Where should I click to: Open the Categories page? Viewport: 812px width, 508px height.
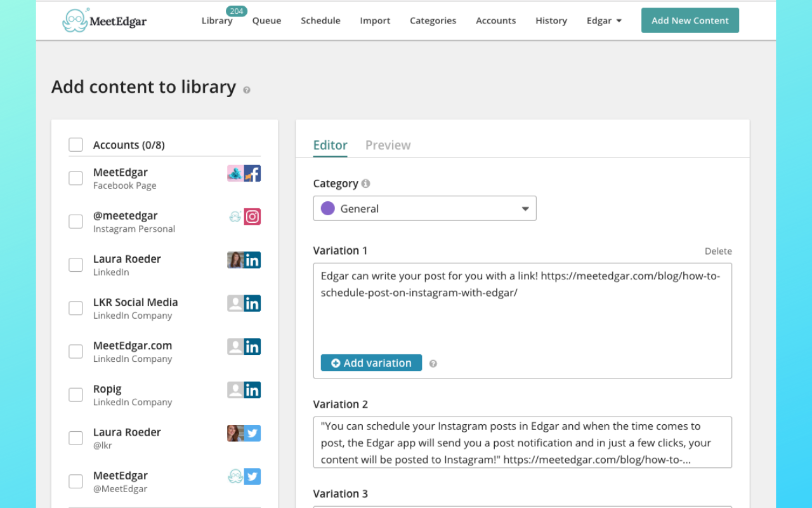(x=433, y=21)
